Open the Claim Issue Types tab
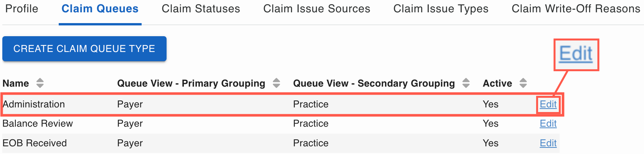The image size is (644, 154). 441,9
